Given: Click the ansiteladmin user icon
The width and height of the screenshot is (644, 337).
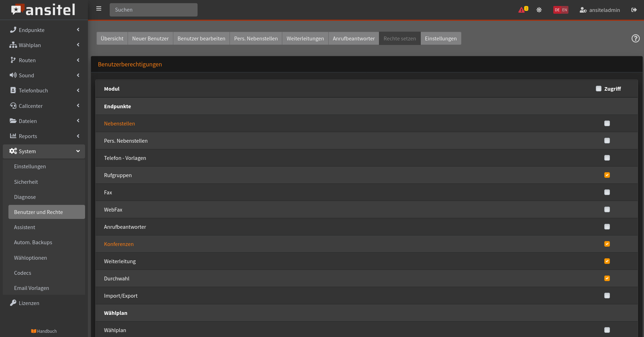Looking at the screenshot, I should pos(583,10).
